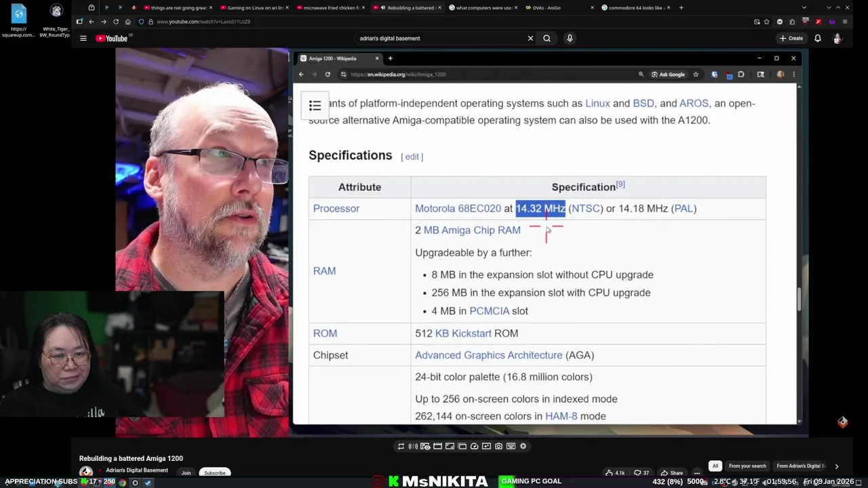Open a new tab in the Wikipedia window
868x488 pixels.
tap(390, 58)
